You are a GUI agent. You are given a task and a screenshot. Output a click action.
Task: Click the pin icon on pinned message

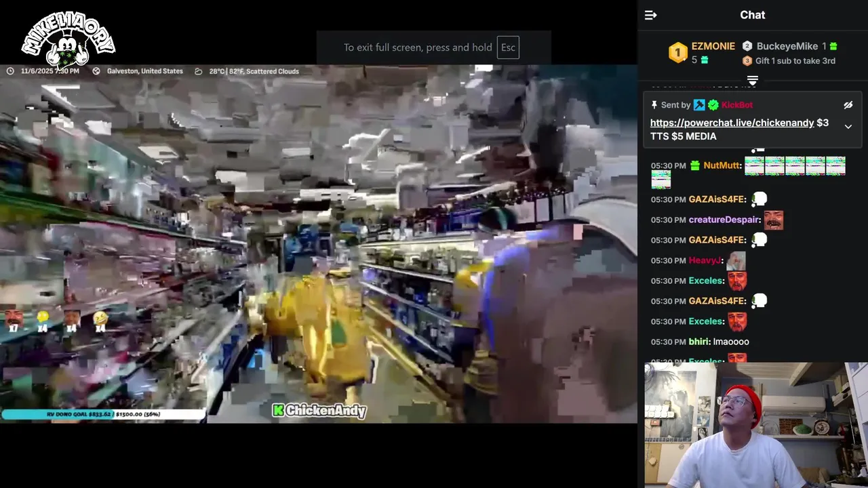(654, 105)
